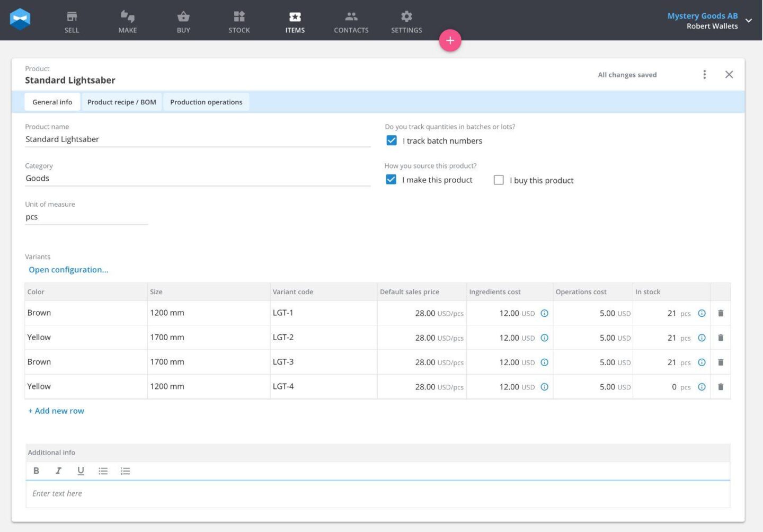Enable 'I buy this product'
The height and width of the screenshot is (532, 763).
click(x=498, y=180)
